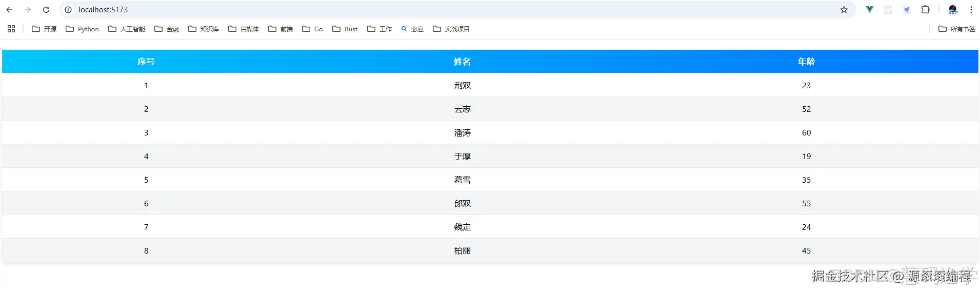
Task: Select the name cell 潘涛
Action: [462, 132]
